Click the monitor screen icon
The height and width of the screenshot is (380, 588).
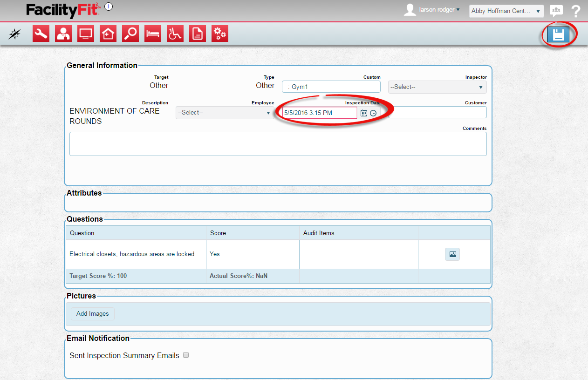point(86,34)
